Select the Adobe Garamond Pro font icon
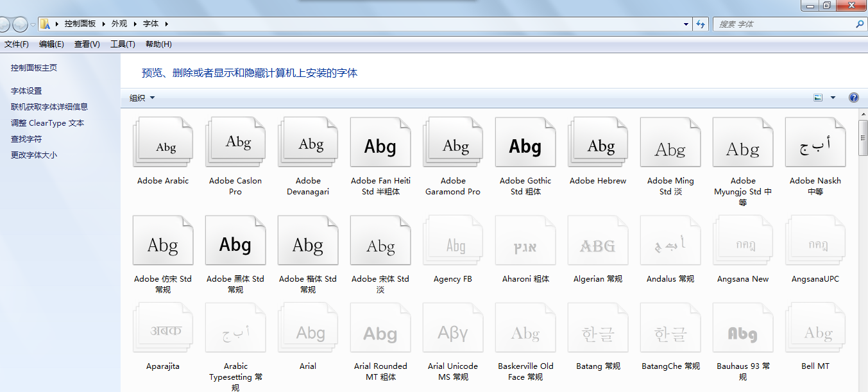Screen dimensions: 868x392 click(453, 143)
